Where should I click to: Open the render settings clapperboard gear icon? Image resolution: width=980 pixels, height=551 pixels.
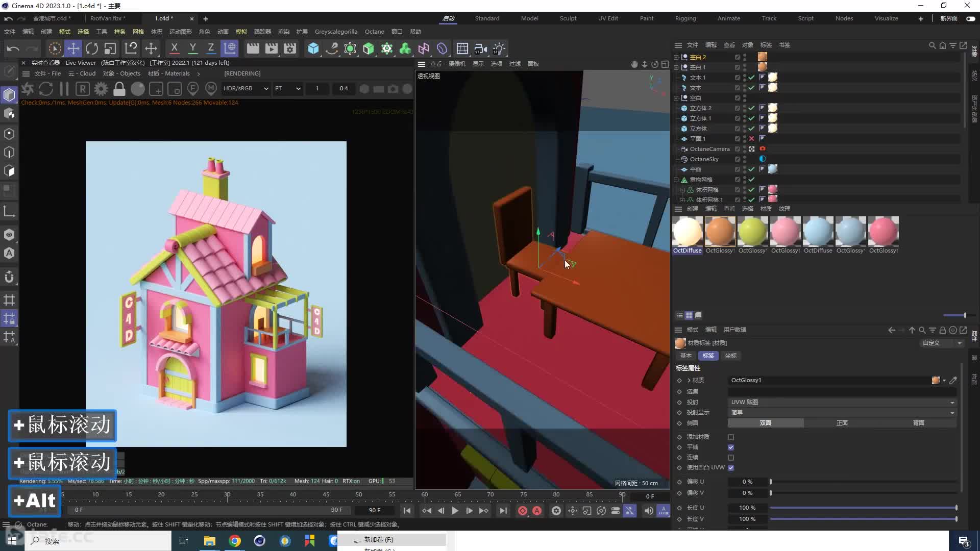point(290,48)
